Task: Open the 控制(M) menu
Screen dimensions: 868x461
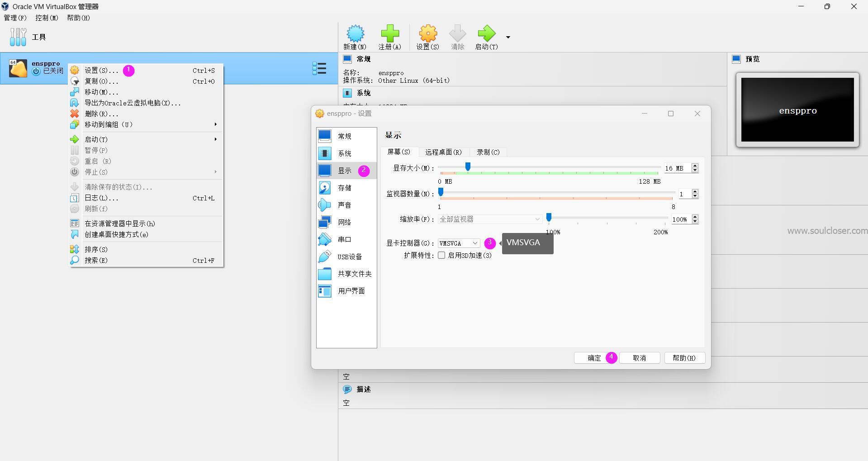Action: (x=47, y=18)
